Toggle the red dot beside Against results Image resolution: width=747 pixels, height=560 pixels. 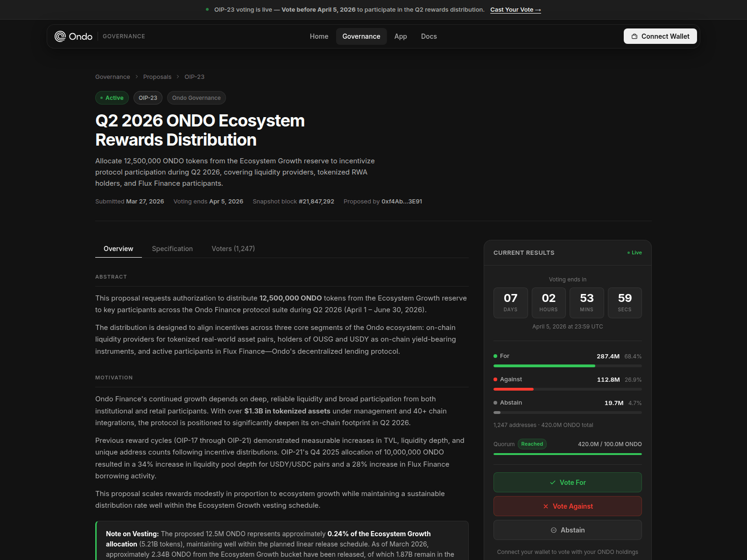pos(496,379)
